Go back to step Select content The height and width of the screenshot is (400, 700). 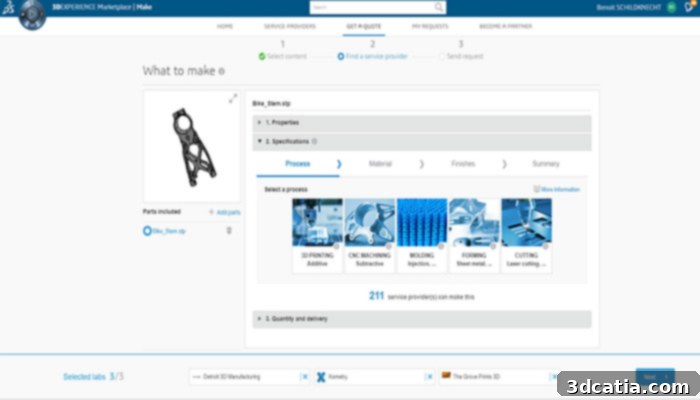click(x=283, y=56)
